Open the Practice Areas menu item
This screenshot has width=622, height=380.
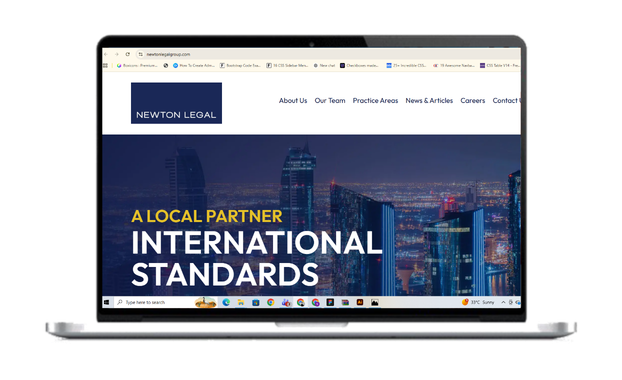tap(375, 101)
